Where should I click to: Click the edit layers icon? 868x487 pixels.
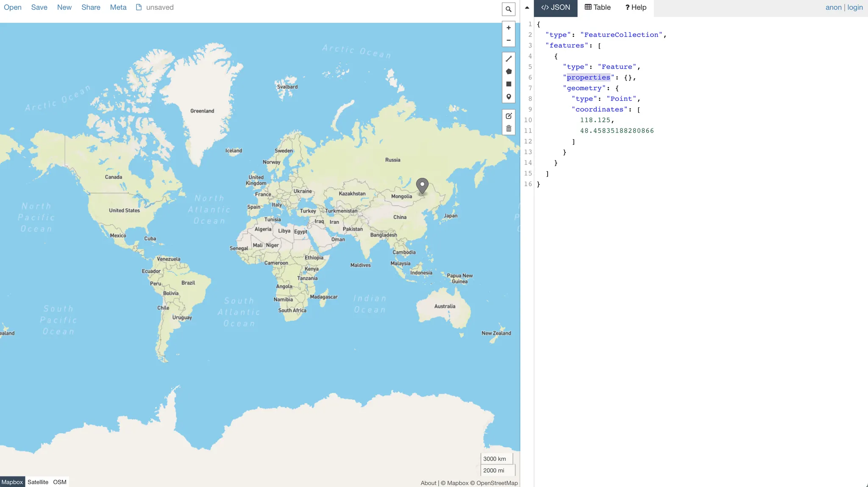tap(509, 116)
